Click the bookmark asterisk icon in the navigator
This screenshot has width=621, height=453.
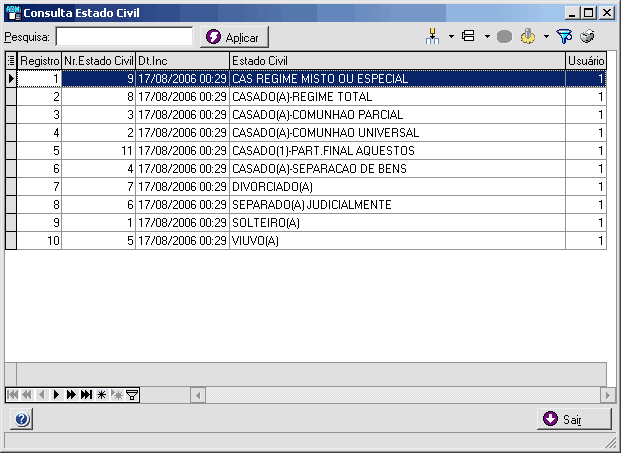(101, 395)
